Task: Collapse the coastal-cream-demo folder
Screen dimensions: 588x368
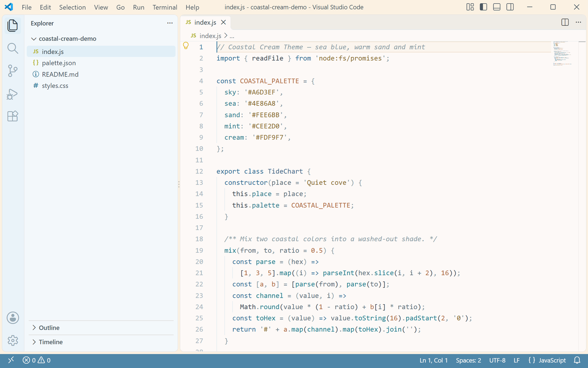Action: click(x=101, y=38)
